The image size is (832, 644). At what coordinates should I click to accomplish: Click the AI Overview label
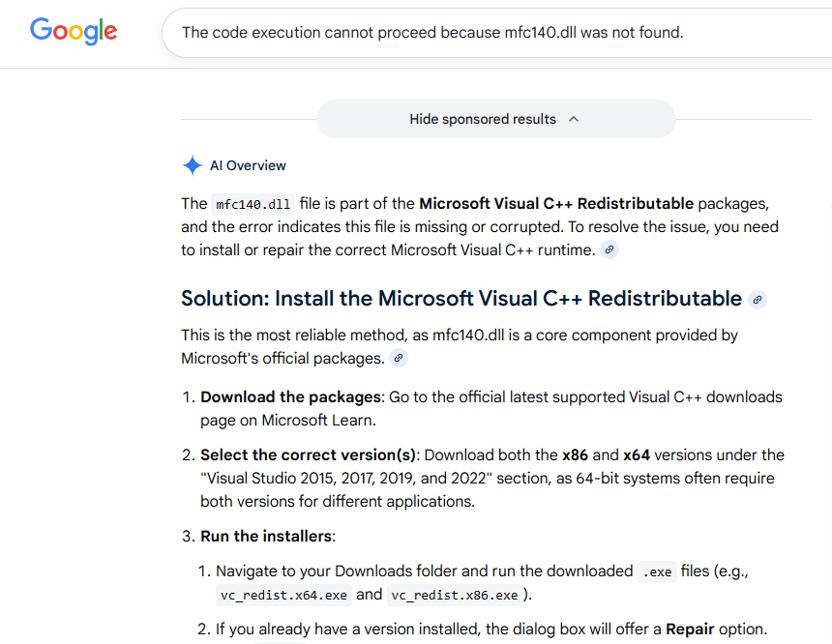coord(248,165)
